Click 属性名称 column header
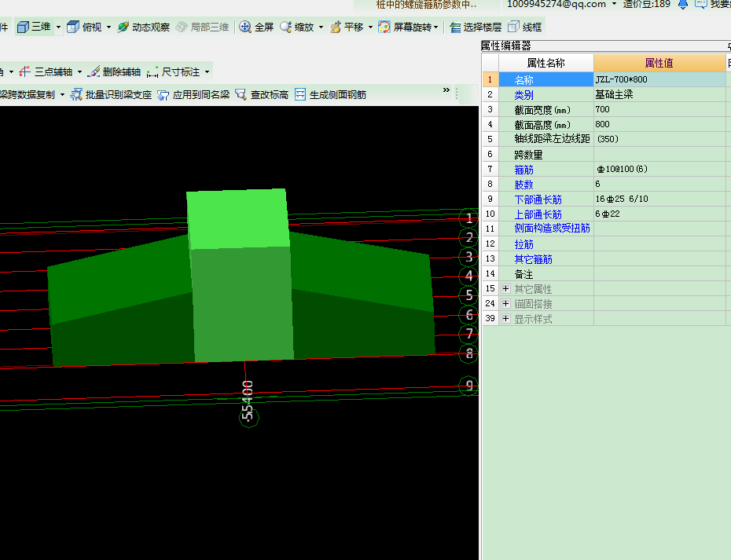 (x=546, y=63)
